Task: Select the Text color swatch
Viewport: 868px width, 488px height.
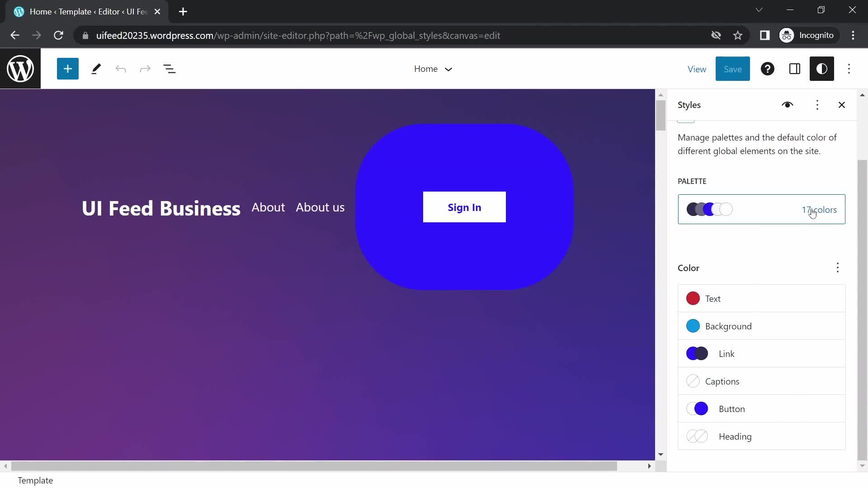Action: tap(693, 298)
